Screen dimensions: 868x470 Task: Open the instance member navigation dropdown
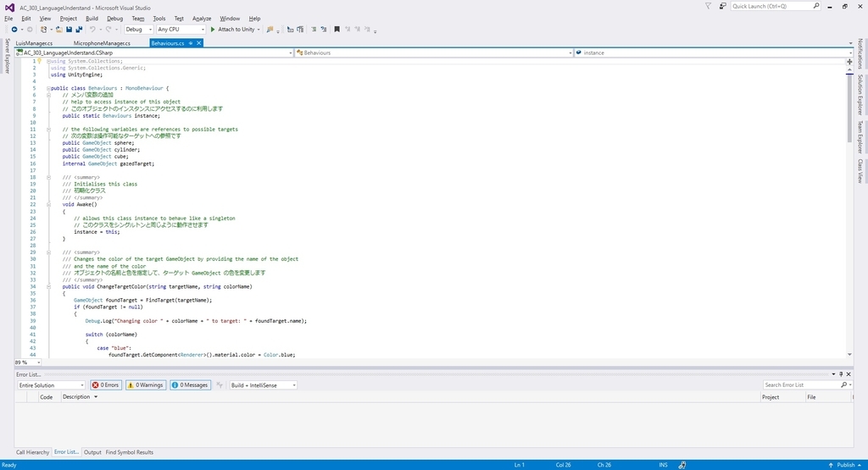point(714,53)
